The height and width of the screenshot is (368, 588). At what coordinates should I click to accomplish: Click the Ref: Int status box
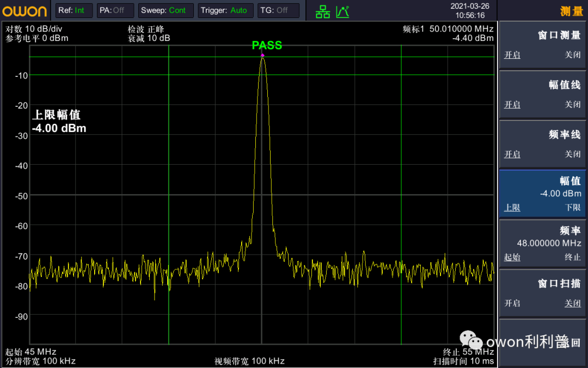point(74,10)
